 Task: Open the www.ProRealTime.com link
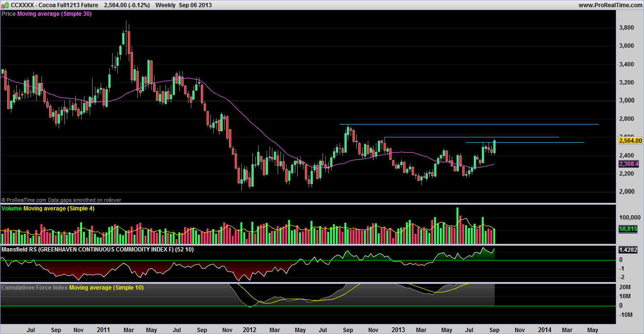[x=610, y=5]
